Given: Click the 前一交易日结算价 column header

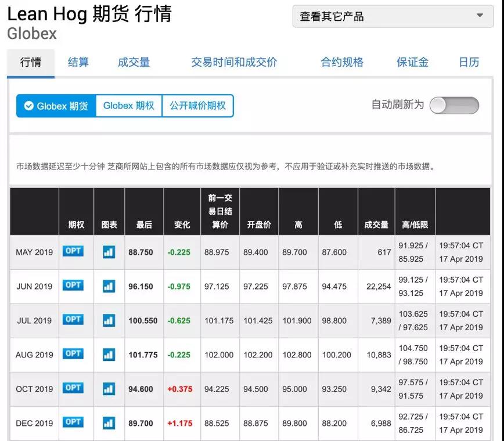Looking at the screenshot, I should click(x=220, y=211).
